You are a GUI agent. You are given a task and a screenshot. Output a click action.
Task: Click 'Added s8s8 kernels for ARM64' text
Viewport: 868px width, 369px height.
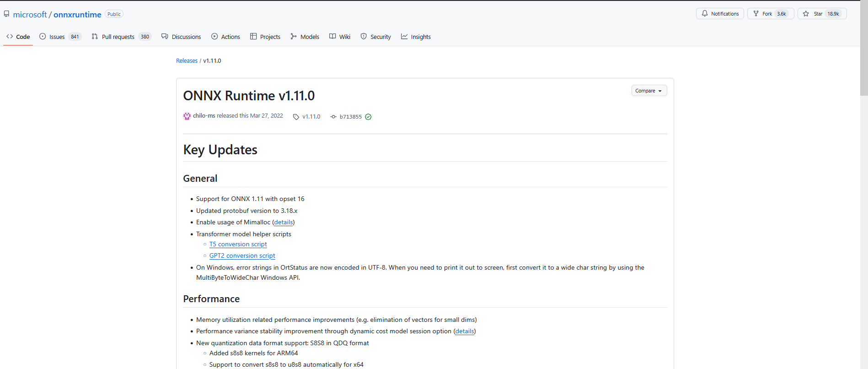click(x=254, y=353)
